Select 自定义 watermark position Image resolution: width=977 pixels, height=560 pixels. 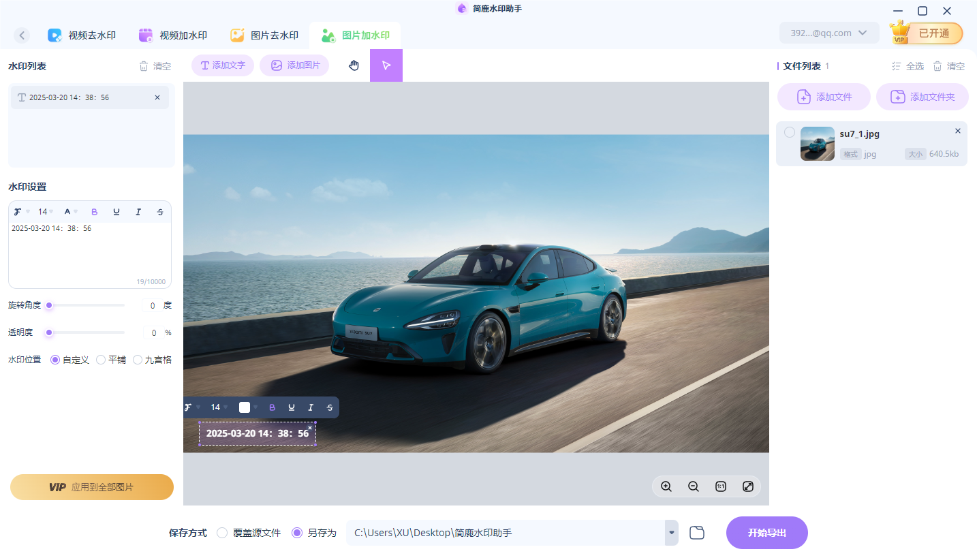(70, 360)
